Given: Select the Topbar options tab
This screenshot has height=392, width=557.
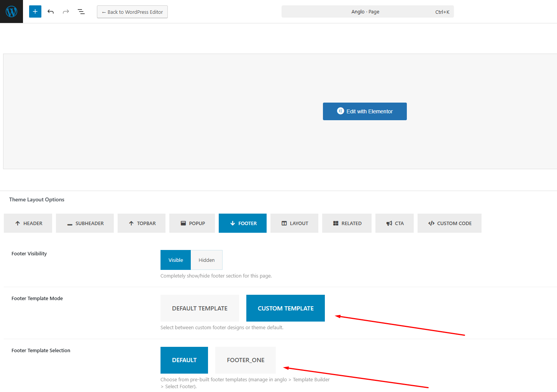Looking at the screenshot, I should [141, 223].
